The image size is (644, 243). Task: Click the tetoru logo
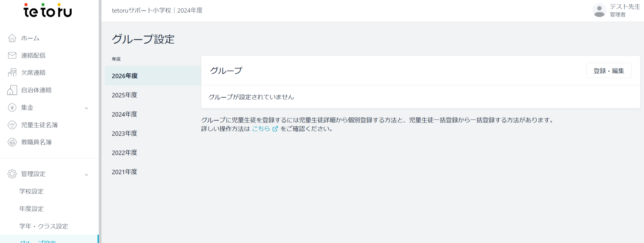[x=48, y=10]
